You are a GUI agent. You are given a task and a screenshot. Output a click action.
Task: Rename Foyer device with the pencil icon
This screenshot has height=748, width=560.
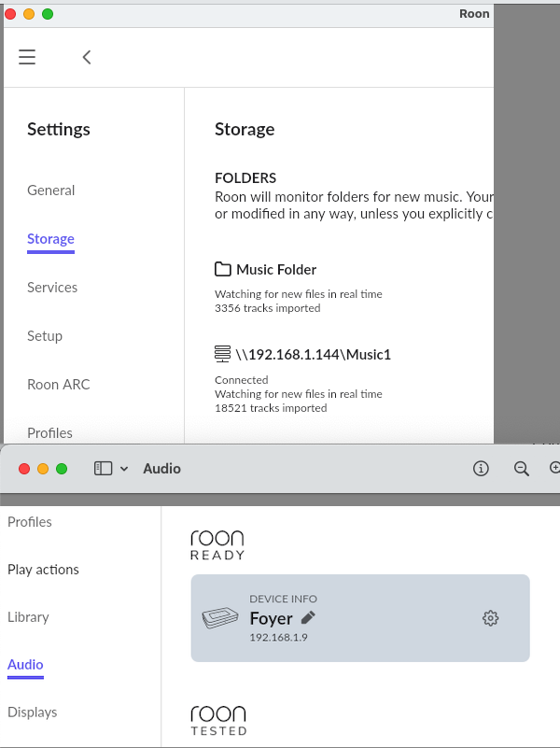[x=308, y=617]
